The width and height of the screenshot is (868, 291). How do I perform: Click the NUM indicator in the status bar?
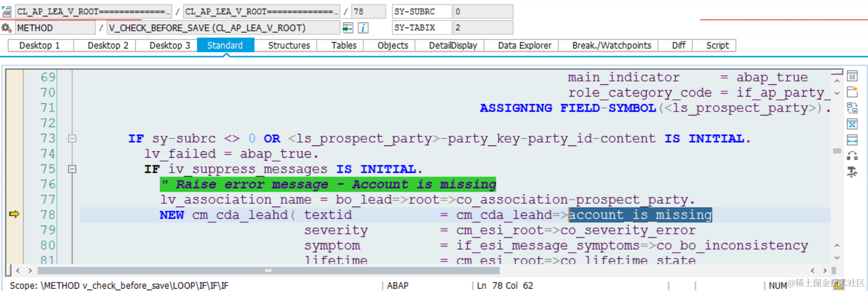pyautogui.click(x=778, y=286)
